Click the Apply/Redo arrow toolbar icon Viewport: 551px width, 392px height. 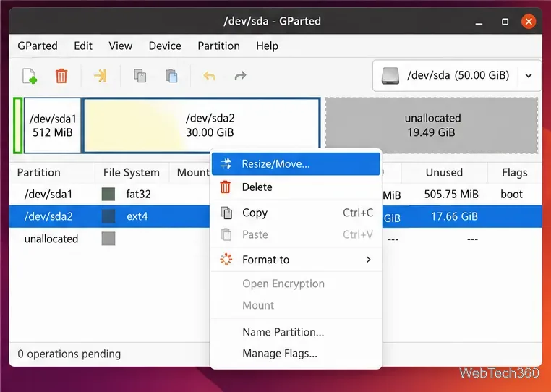(240, 76)
